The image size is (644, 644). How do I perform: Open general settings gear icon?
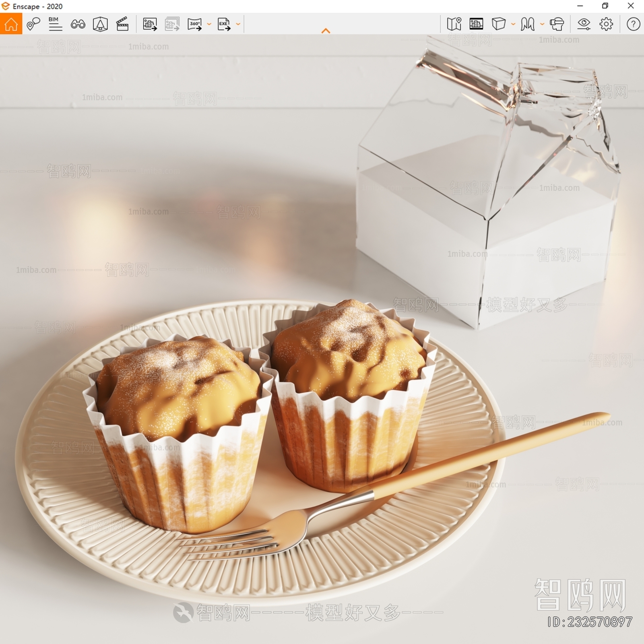tap(606, 24)
